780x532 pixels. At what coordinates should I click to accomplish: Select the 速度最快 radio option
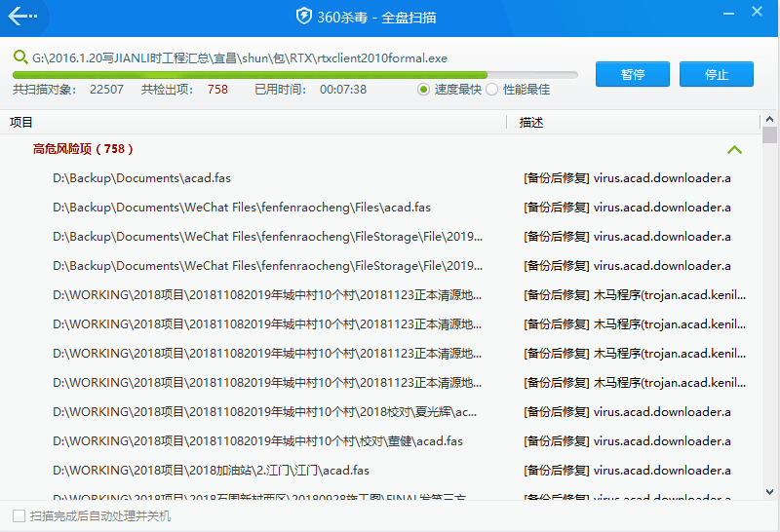[x=423, y=90]
